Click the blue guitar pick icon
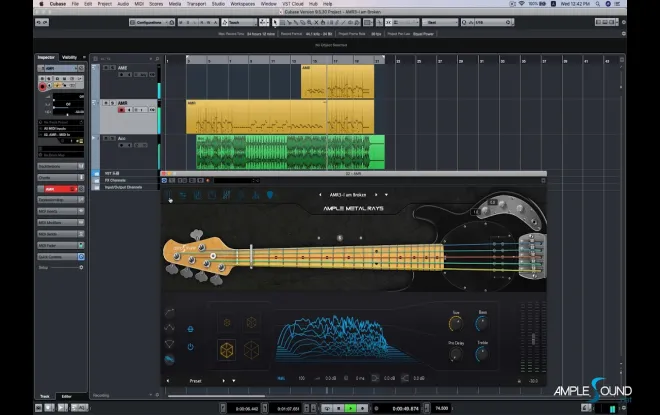 (270, 195)
